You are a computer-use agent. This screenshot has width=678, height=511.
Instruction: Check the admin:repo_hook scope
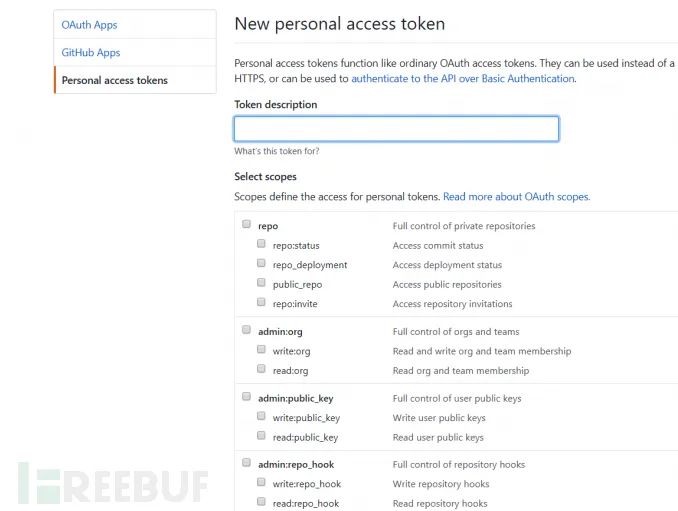[x=246, y=463]
